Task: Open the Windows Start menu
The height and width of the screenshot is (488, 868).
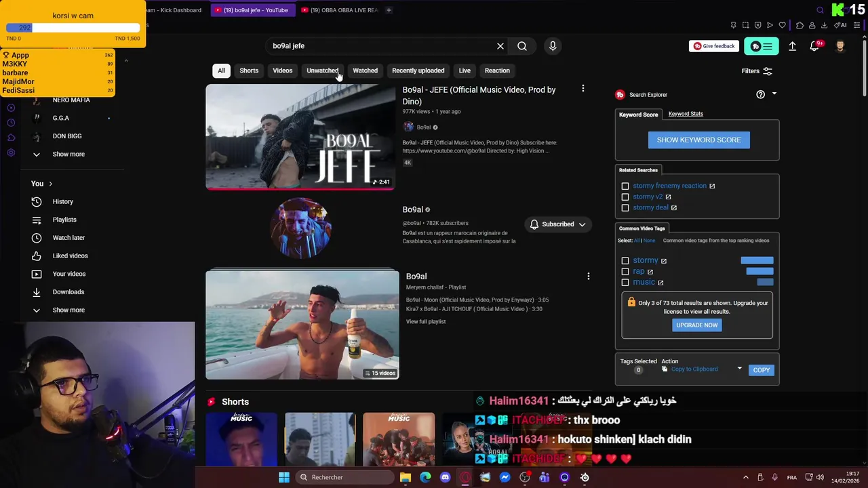Action: point(284,477)
